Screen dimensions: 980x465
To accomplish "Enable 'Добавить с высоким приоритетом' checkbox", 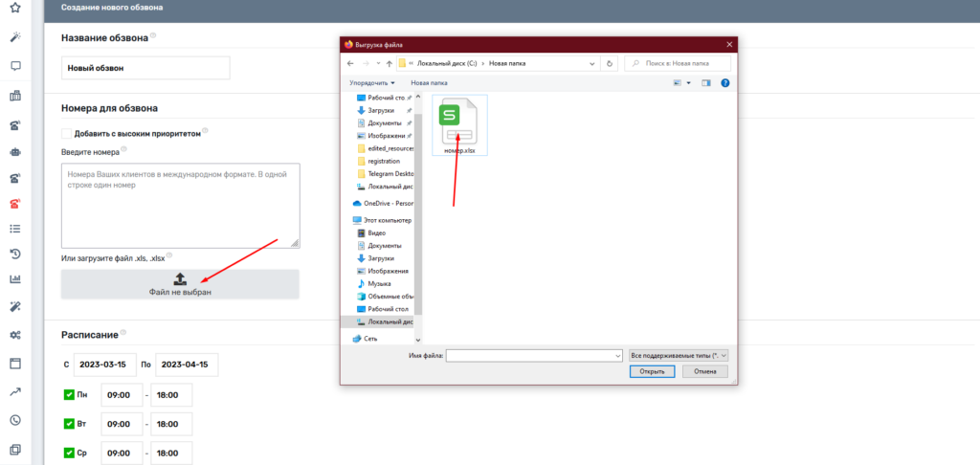I will point(67,134).
